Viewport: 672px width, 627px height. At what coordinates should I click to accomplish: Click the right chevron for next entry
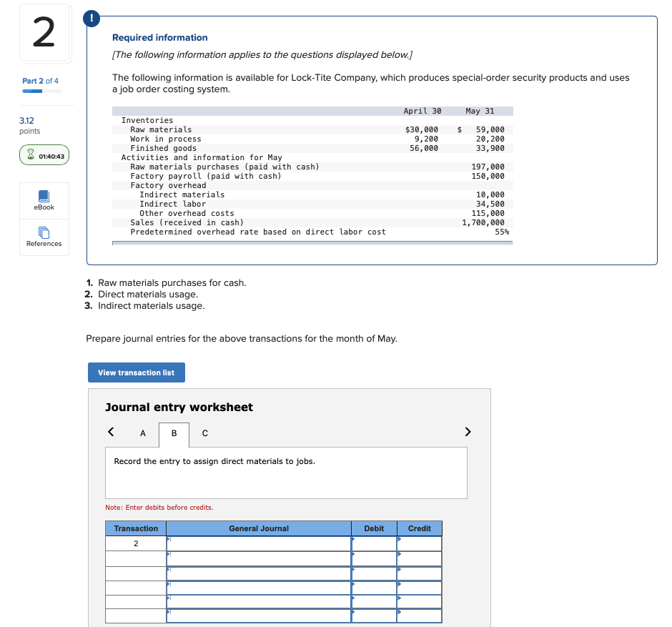(x=468, y=432)
